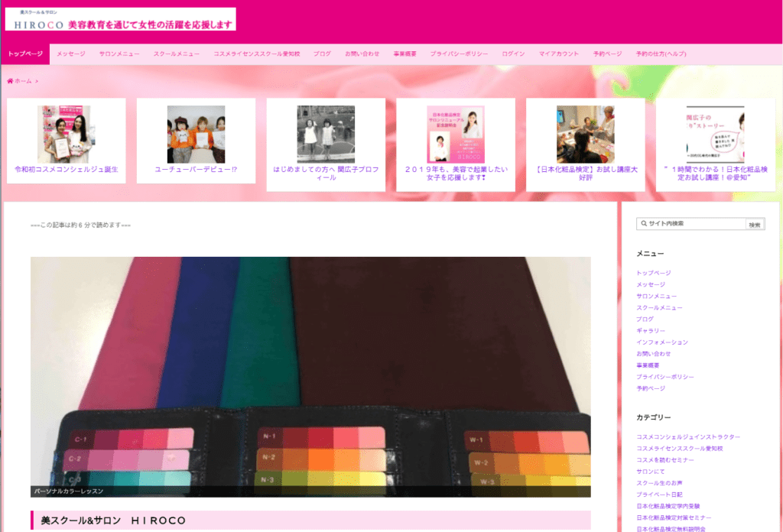Select the トップページ tab in the navigation bar

(25, 54)
